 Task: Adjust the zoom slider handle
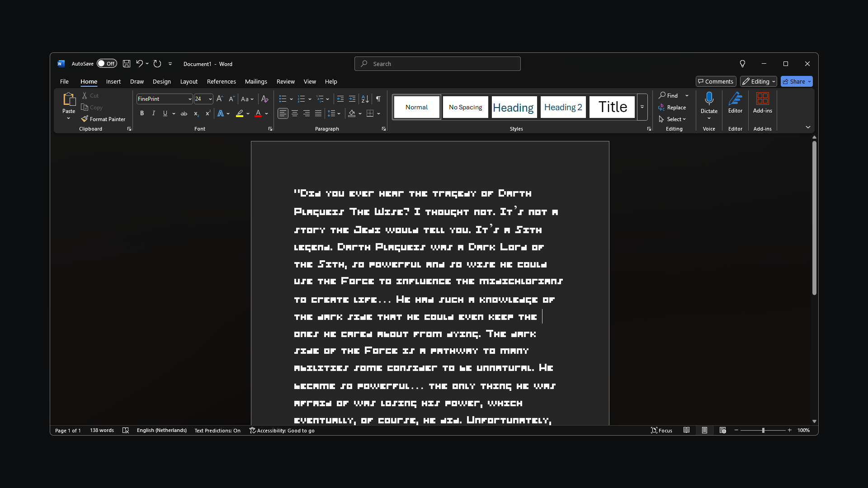(x=763, y=430)
